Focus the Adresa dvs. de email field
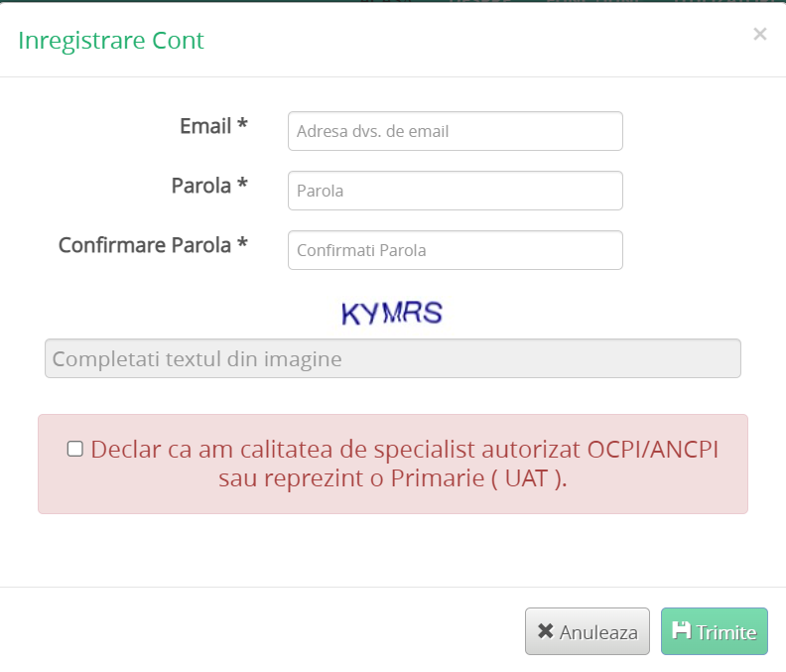This screenshot has width=786, height=672. point(455,131)
